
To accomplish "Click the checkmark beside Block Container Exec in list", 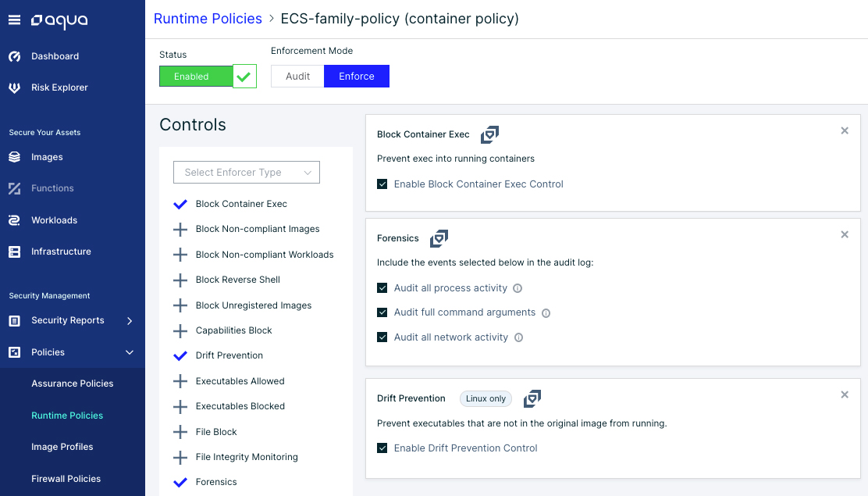I will (180, 204).
